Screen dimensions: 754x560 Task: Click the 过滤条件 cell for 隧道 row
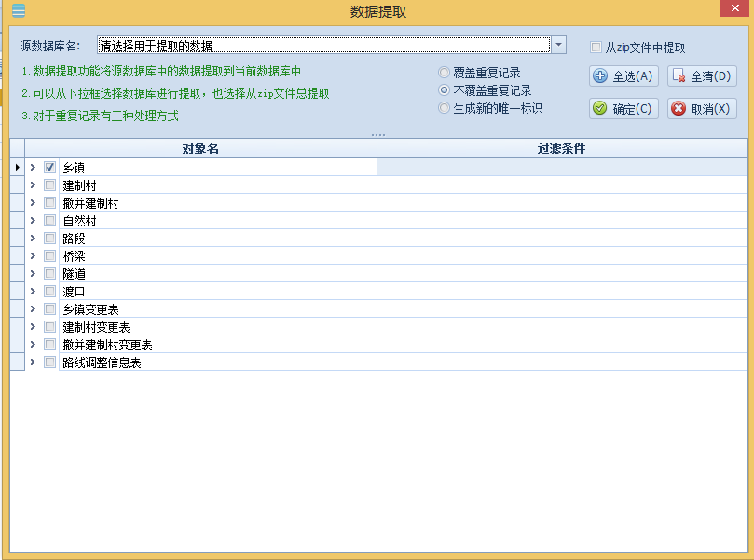tap(562, 274)
